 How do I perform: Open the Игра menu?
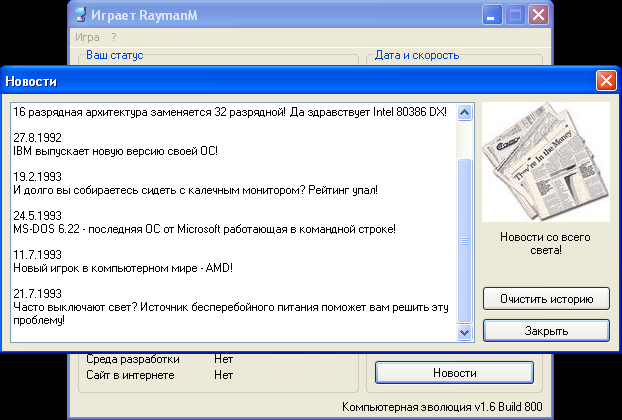pyautogui.click(x=87, y=37)
